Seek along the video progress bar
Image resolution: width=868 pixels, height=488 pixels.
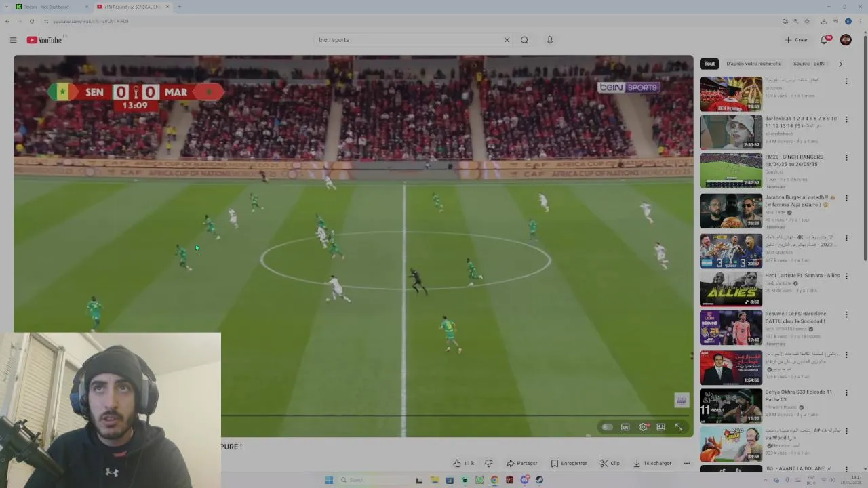(457, 415)
